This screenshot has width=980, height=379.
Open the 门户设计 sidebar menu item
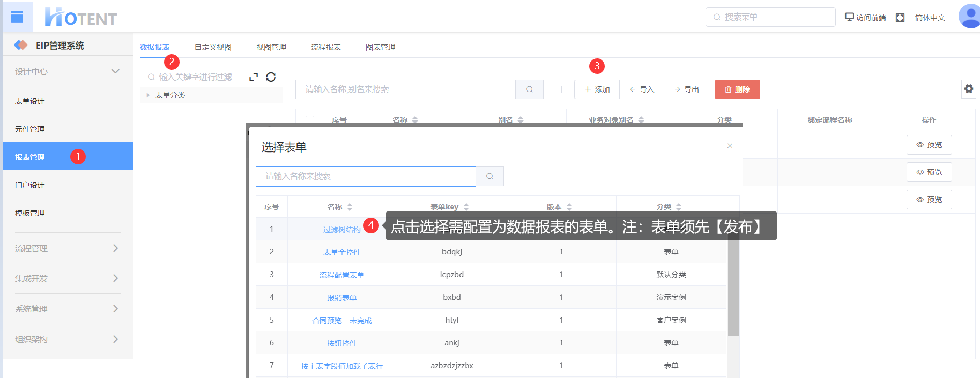(30, 185)
